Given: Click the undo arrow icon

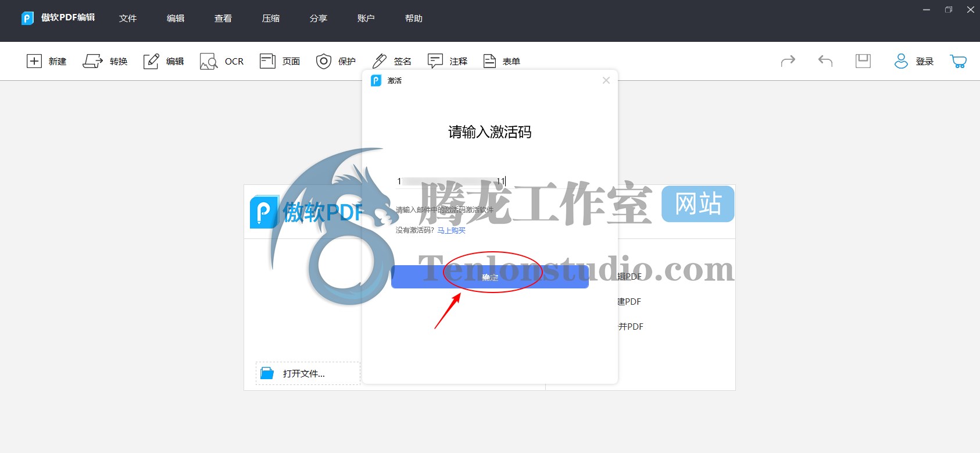Looking at the screenshot, I should (x=825, y=61).
